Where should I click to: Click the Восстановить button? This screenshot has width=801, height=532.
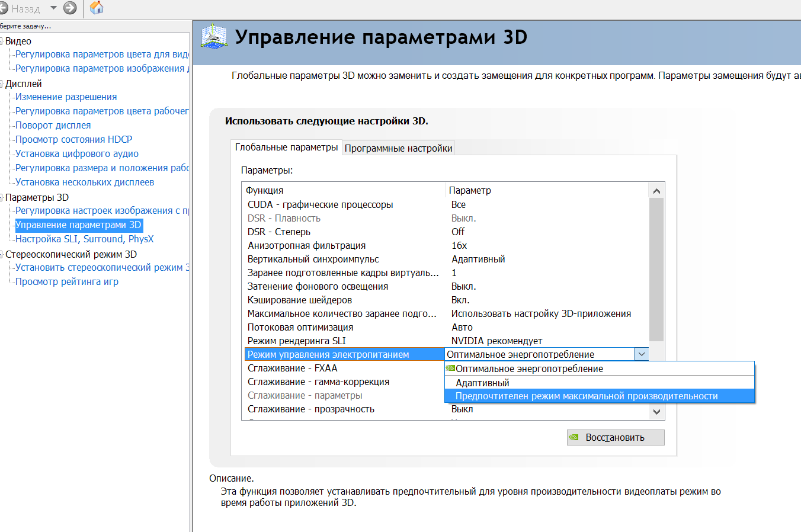(616, 438)
